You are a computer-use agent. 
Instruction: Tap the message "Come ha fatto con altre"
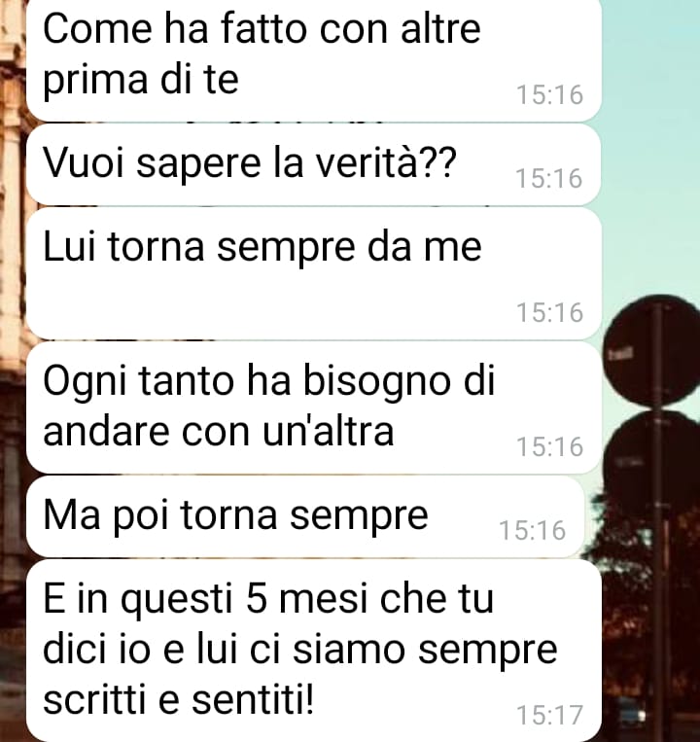[314, 59]
